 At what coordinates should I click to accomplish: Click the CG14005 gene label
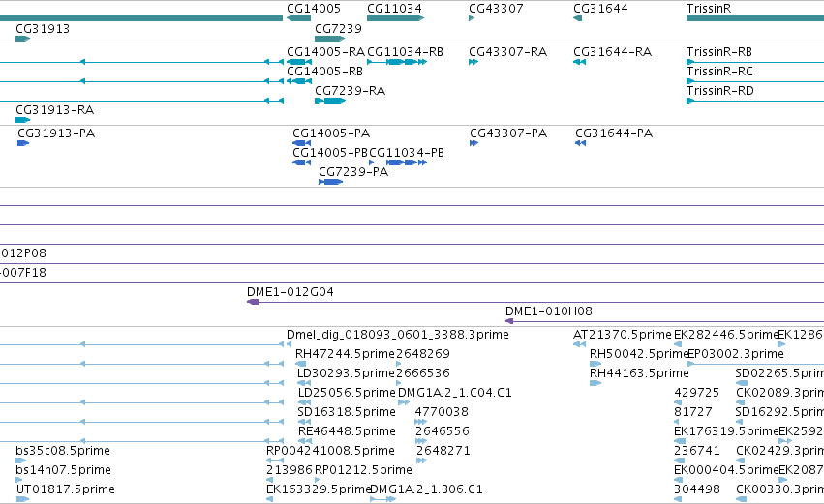pyautogui.click(x=313, y=9)
